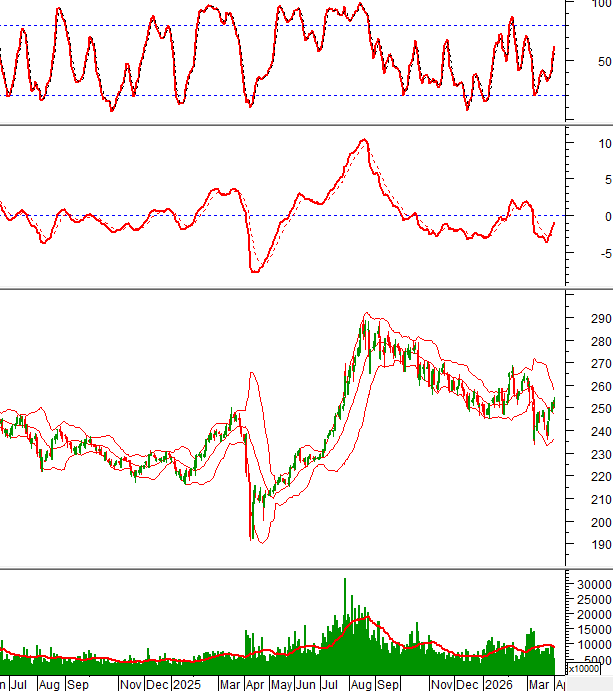The height and width of the screenshot is (691, 613).
Task: Select the Apr month label on time axis
Action: point(255,685)
